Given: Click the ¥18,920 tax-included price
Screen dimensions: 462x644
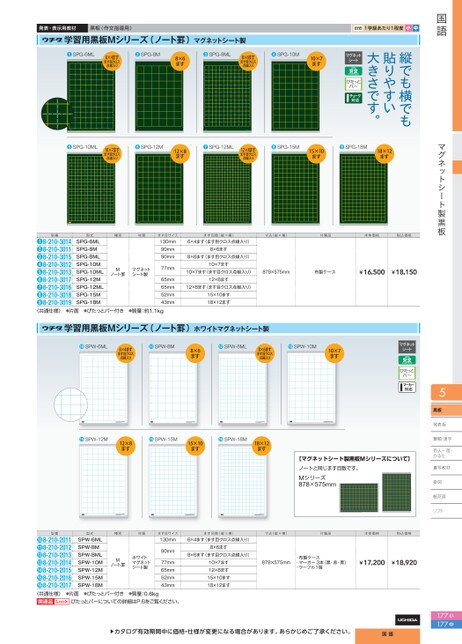Looking at the screenshot, I should point(404,562).
